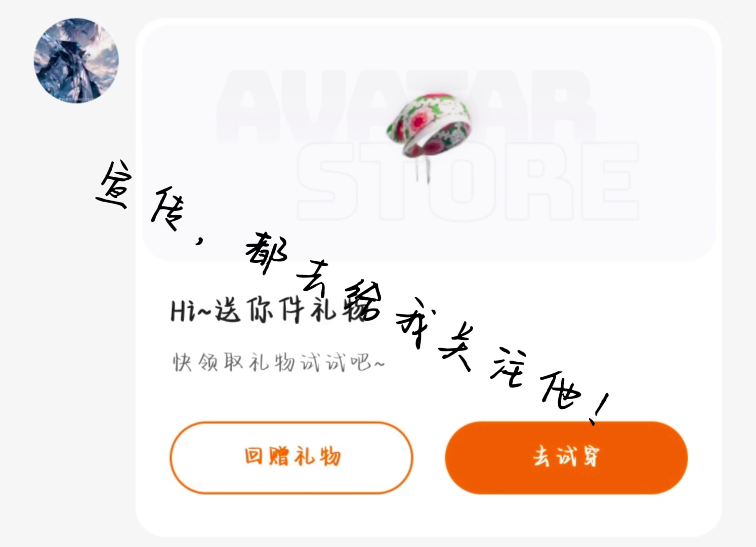Click the handwritten 都 character
This screenshot has width=756, height=547.
pos(267,252)
